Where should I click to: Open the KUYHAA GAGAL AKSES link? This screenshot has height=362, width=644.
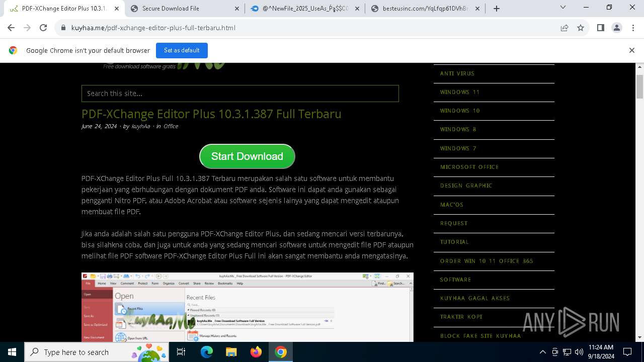[475, 298]
